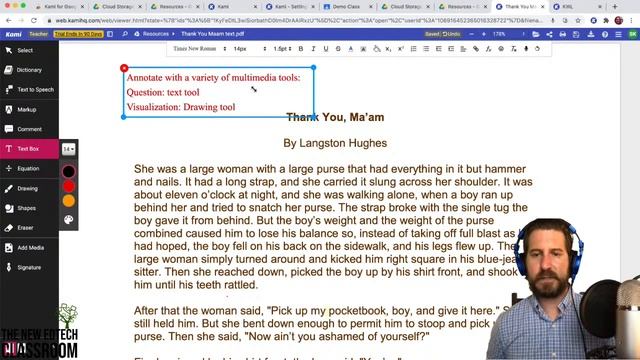This screenshot has width=640, height=360.
Task: Share the document
Action: point(549,34)
